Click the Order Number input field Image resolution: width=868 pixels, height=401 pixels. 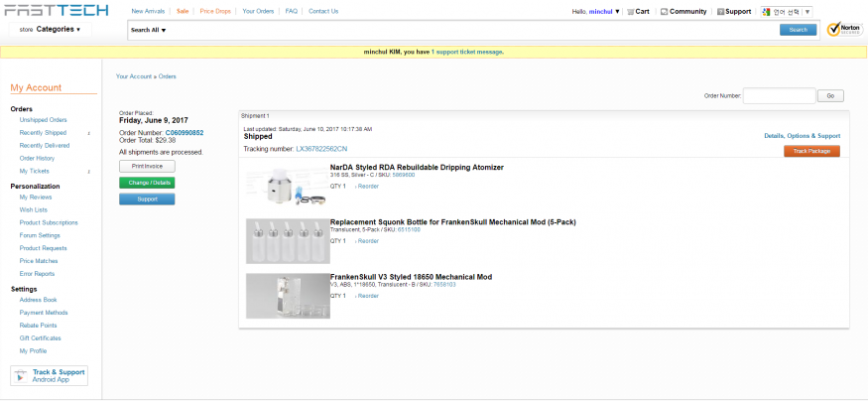(779, 96)
